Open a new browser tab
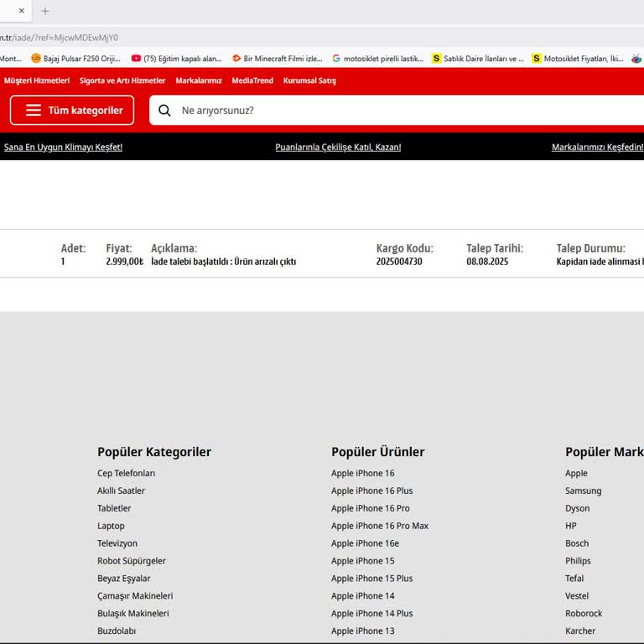Viewport: 644px width, 644px height. [x=45, y=11]
